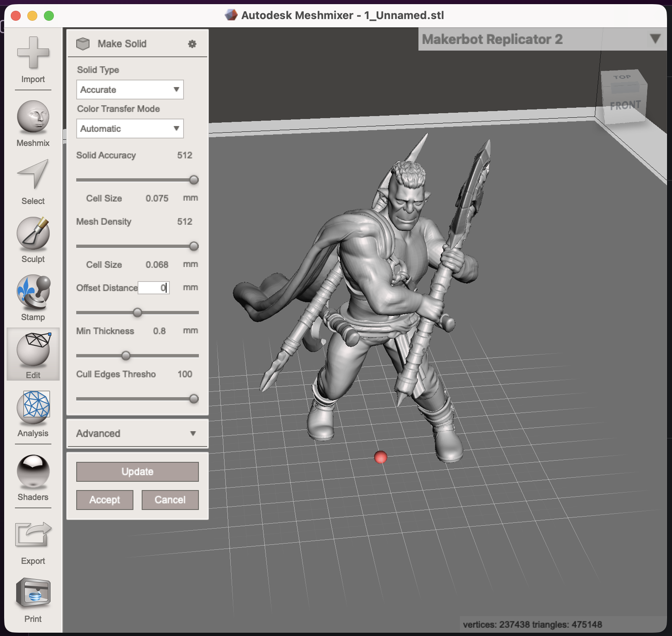Cancel the Make Solid operation
672x636 pixels.
(x=170, y=500)
